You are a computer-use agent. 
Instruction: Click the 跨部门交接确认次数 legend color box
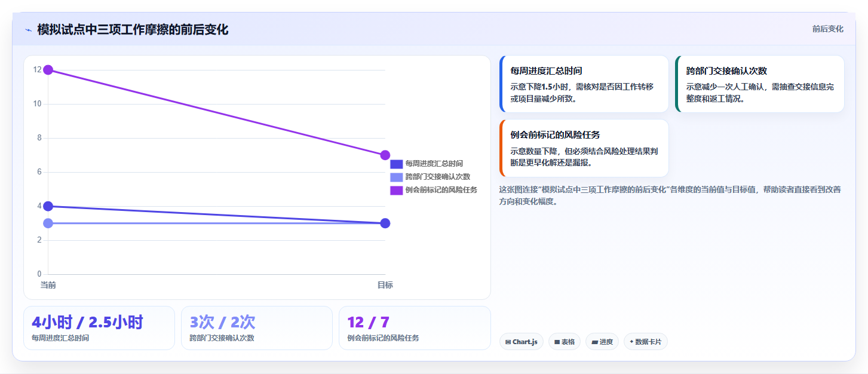(397, 177)
